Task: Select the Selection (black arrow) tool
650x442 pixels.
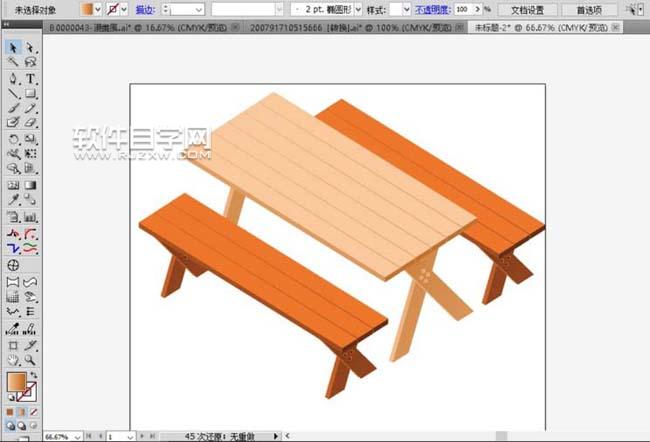Action: (13, 48)
